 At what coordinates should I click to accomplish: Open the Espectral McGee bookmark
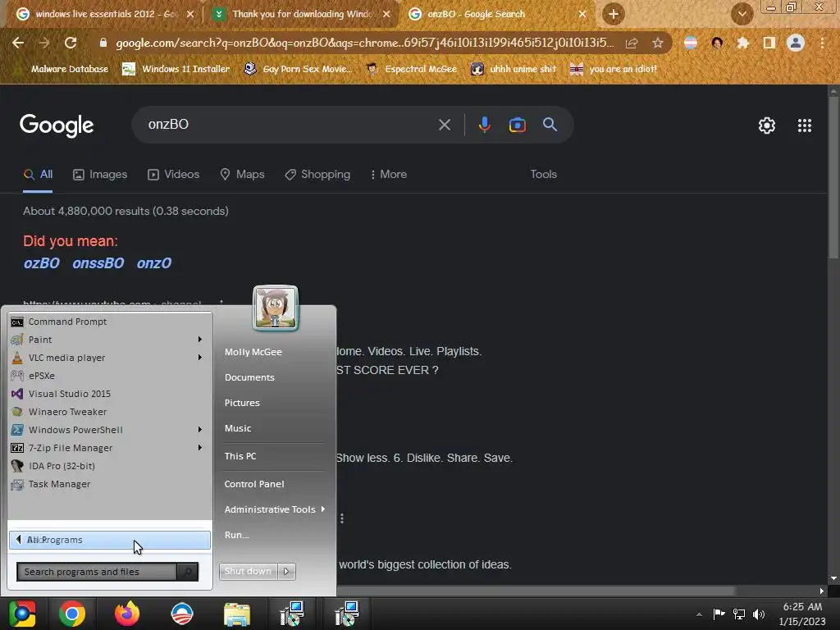pos(412,69)
